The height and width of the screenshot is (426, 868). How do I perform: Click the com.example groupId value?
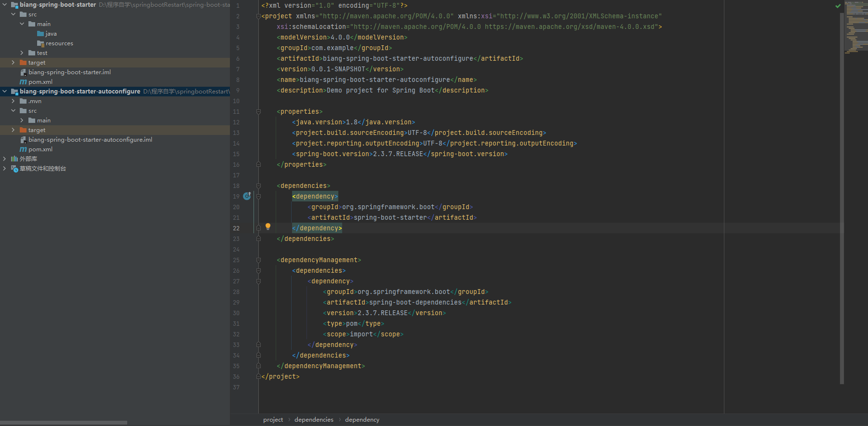[333, 48]
